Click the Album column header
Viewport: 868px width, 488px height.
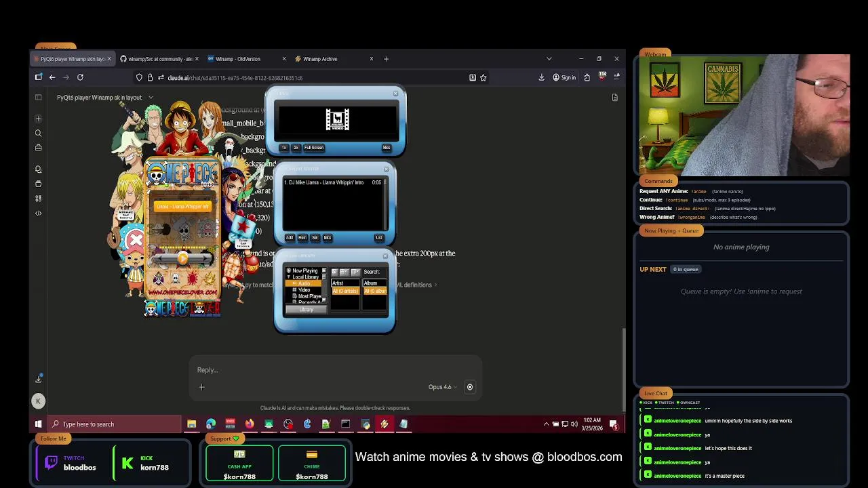(374, 283)
